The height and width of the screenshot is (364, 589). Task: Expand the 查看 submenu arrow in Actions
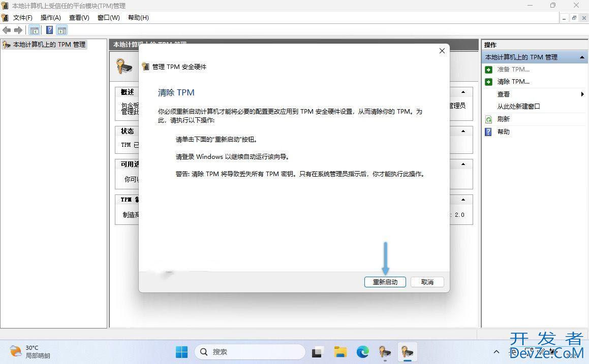point(582,94)
